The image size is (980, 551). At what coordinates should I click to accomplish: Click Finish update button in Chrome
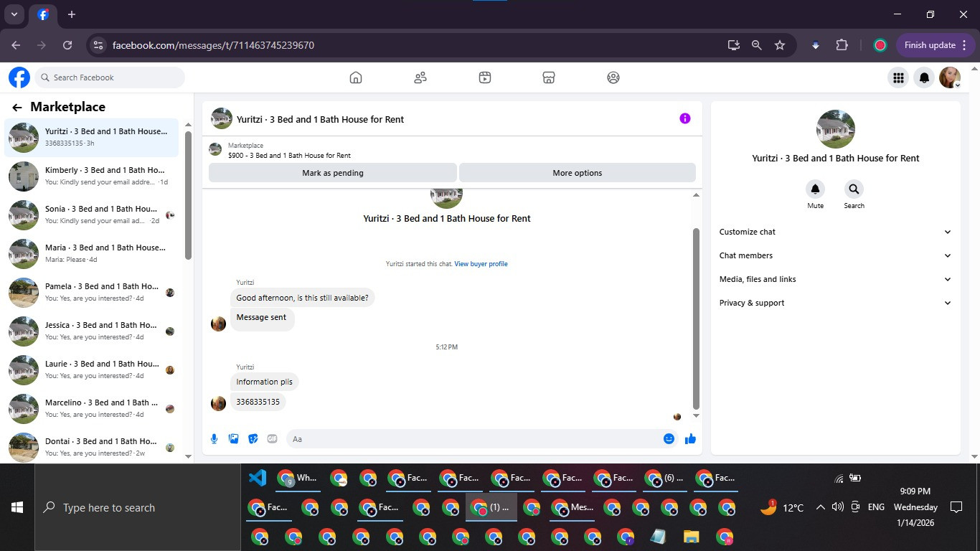[935, 45]
